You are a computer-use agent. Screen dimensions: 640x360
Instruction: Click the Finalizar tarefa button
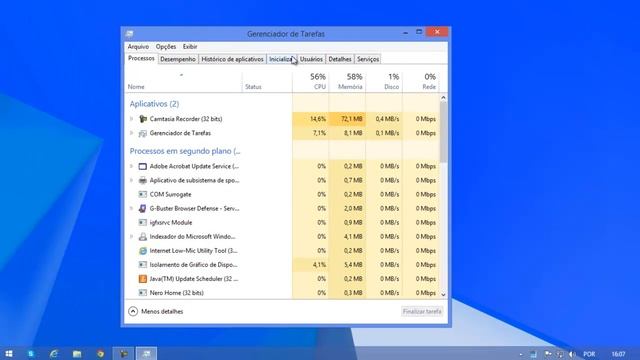[422, 311]
